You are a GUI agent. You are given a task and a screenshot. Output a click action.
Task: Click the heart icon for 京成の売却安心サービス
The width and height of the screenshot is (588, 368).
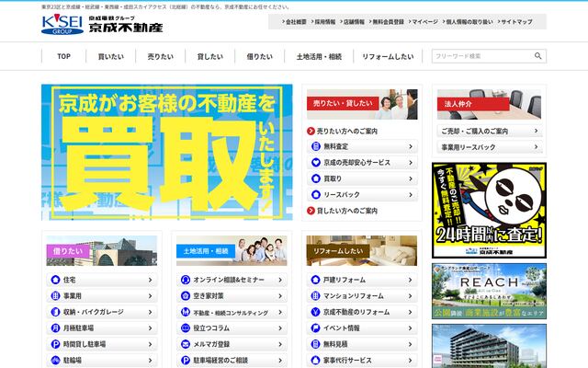click(316, 163)
